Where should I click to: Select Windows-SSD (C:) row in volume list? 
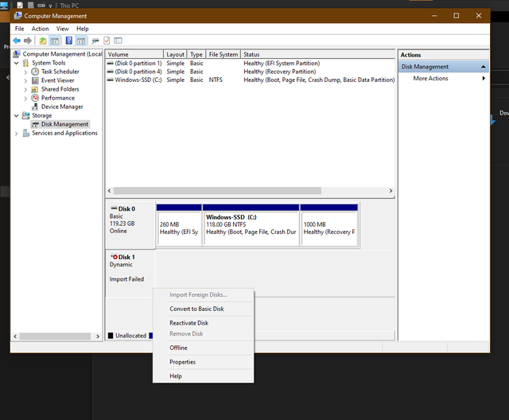pos(250,80)
